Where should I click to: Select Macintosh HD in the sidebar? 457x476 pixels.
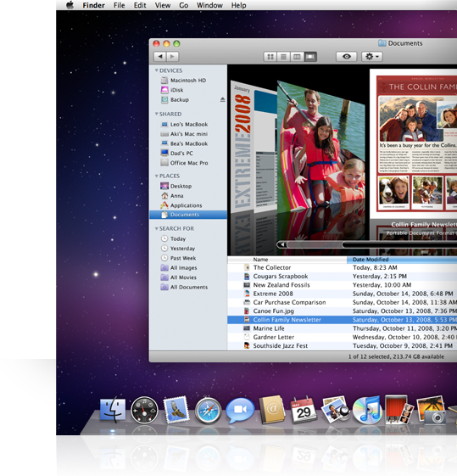pos(188,80)
